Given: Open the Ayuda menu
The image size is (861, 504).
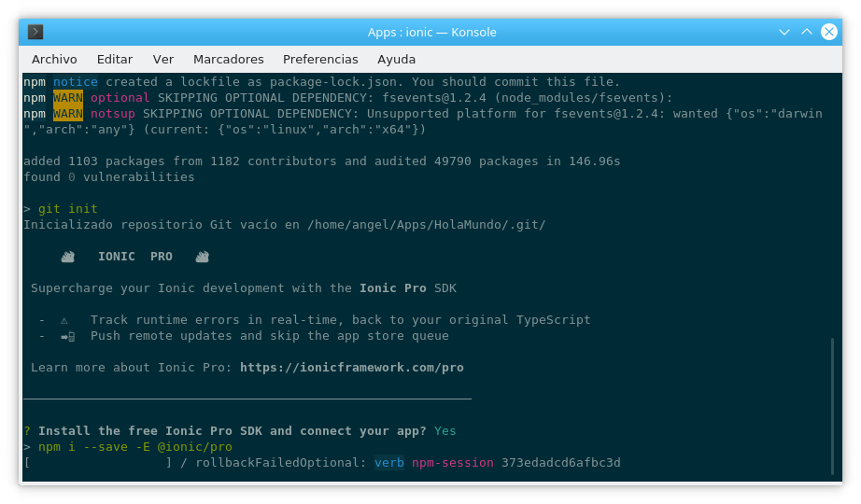Looking at the screenshot, I should pyautogui.click(x=397, y=60).
